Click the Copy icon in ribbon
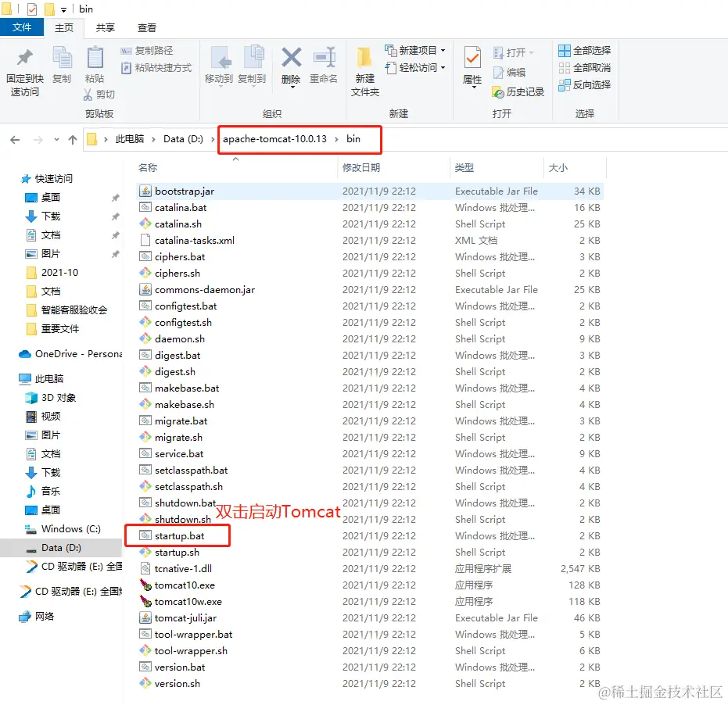This screenshot has width=728, height=705. click(62, 58)
